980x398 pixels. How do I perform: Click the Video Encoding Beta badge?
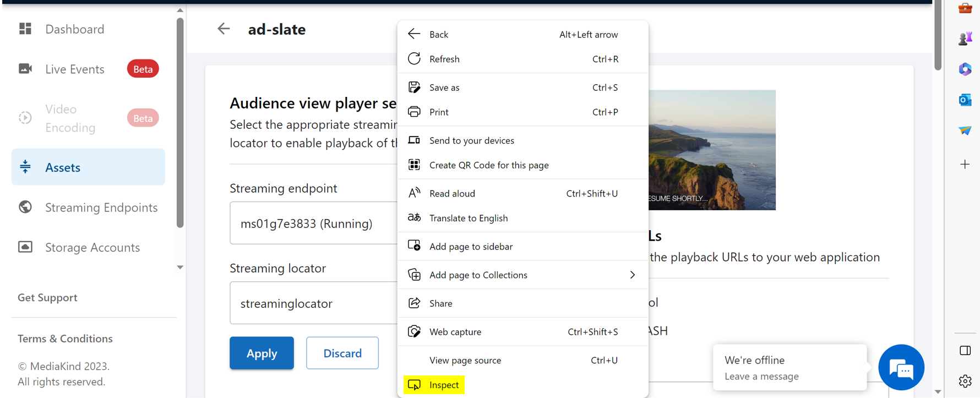pos(143,118)
